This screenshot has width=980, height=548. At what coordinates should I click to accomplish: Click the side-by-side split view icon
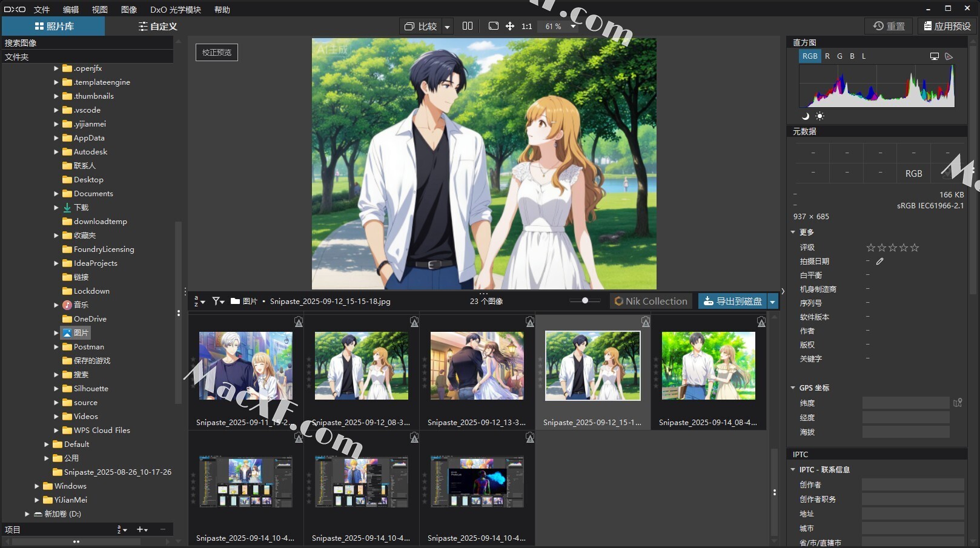[468, 26]
